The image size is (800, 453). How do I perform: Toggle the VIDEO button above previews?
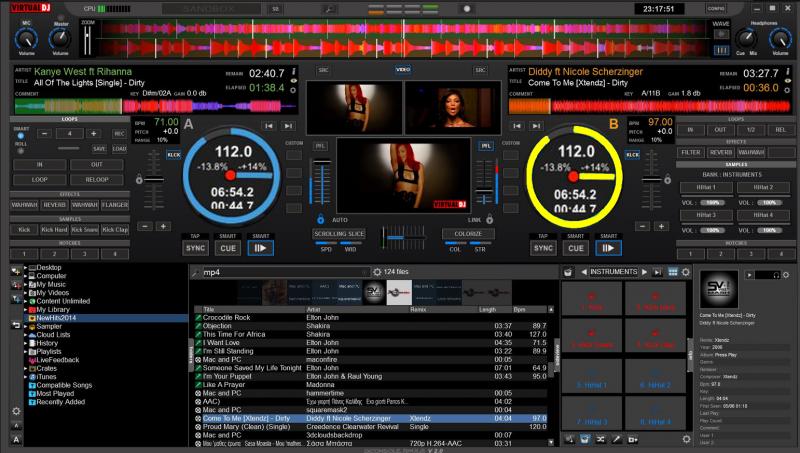pos(403,69)
